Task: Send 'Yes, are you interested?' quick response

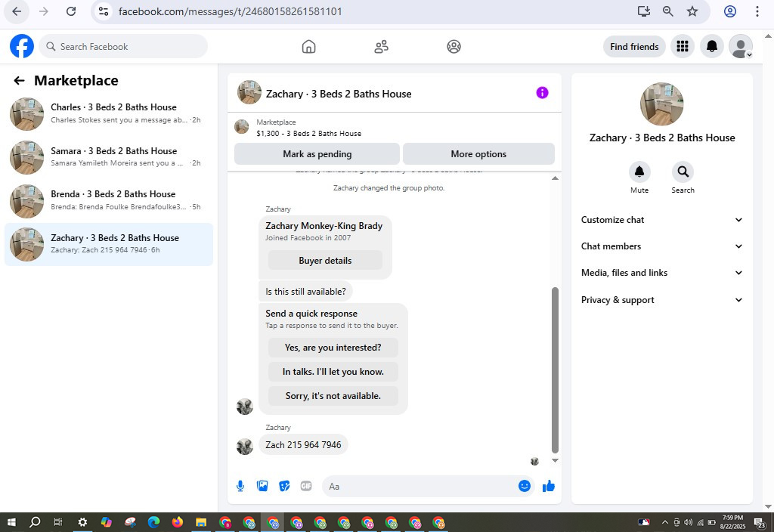Action: [333, 348]
